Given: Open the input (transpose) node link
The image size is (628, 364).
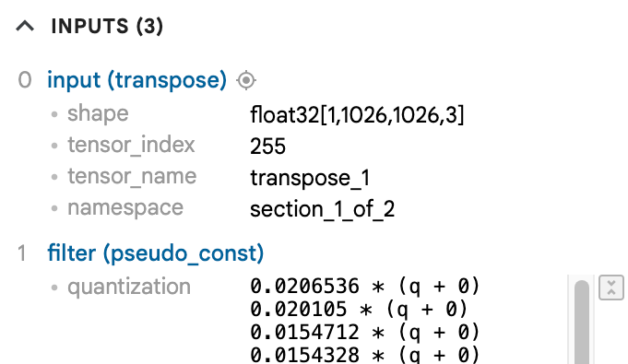Looking at the screenshot, I should tap(137, 80).
